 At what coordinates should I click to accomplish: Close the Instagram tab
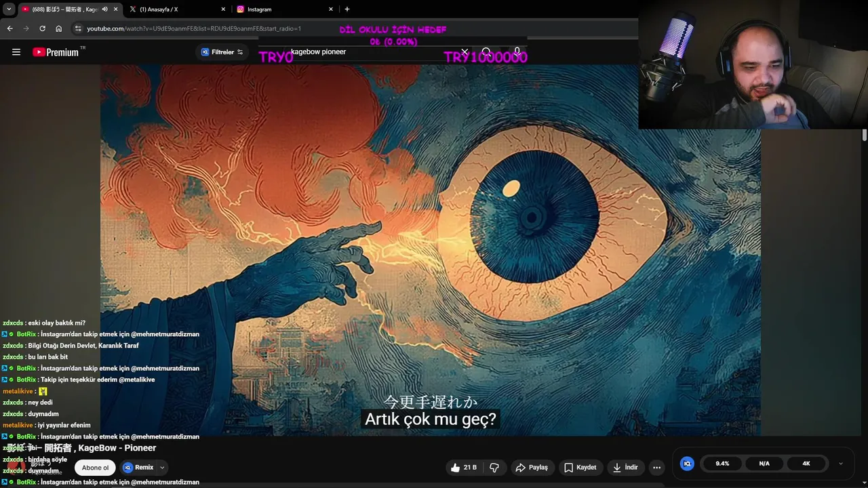(x=331, y=9)
